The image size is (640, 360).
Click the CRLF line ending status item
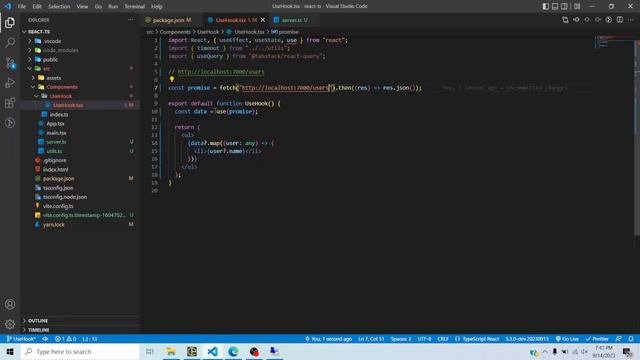[x=443, y=339]
